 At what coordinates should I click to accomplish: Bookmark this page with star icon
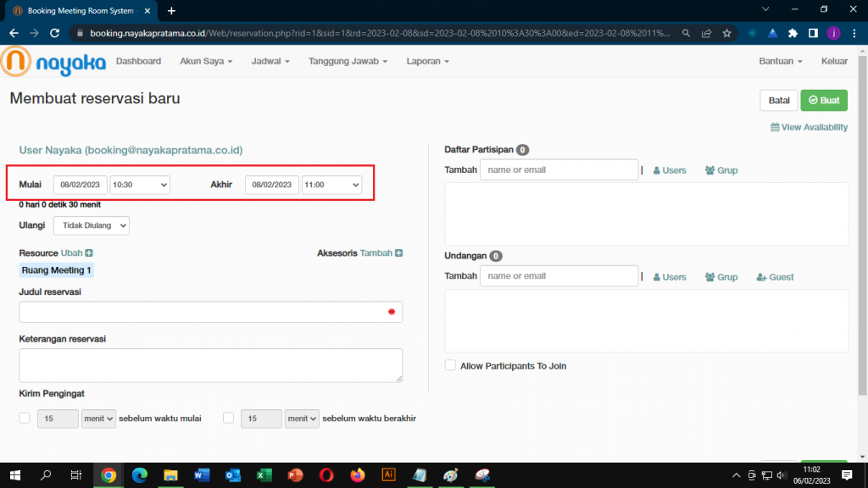pos(726,33)
